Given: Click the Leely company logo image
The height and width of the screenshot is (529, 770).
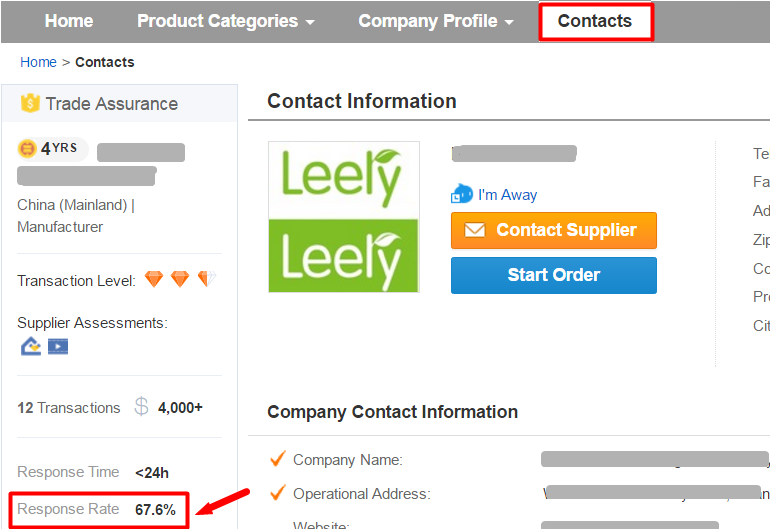Looking at the screenshot, I should tap(344, 217).
